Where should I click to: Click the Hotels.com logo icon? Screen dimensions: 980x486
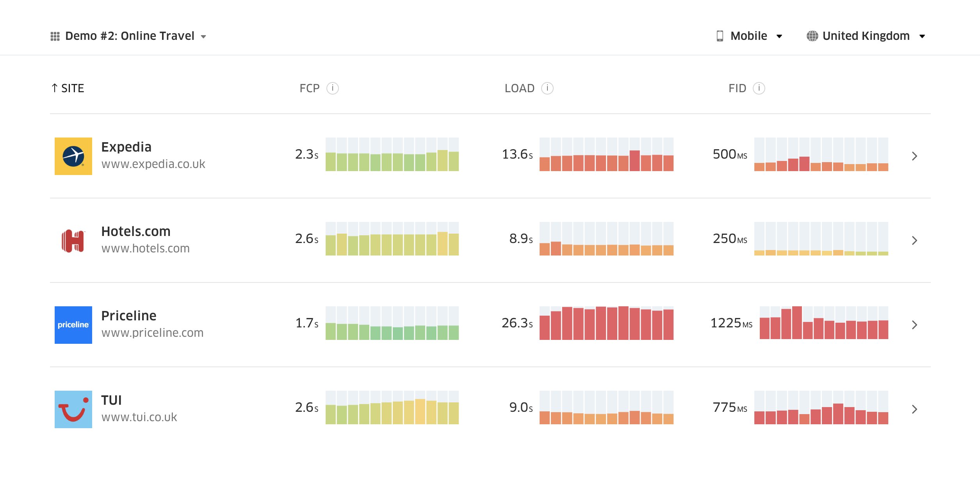point(73,240)
